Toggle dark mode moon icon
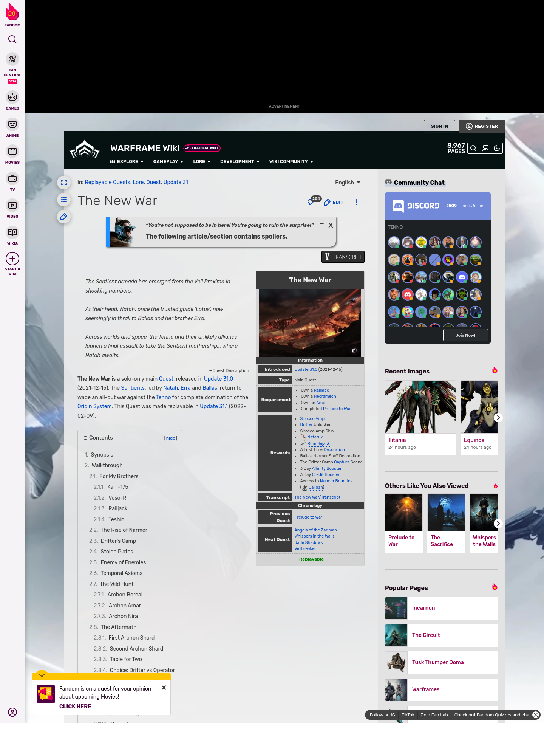The height and width of the screenshot is (756, 544). pyautogui.click(x=497, y=148)
